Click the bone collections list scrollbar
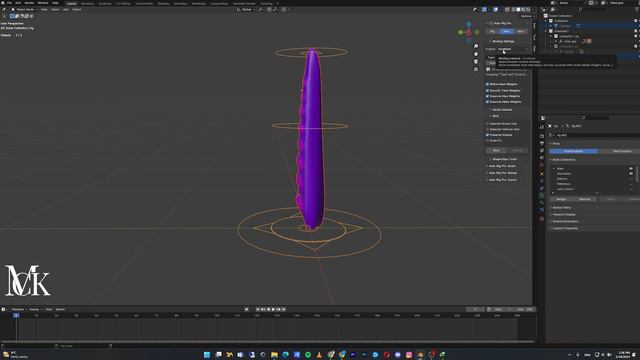This screenshot has width=640, height=360. tap(638, 175)
